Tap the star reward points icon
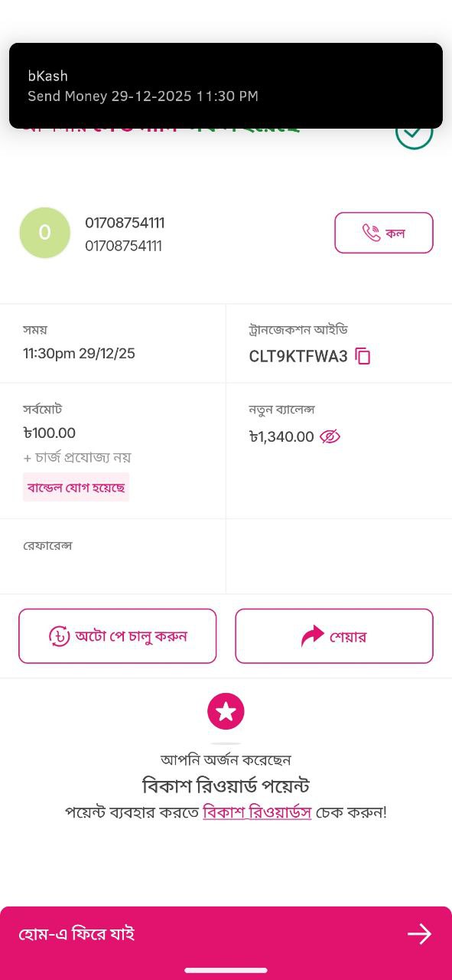Viewport: 452px width, 980px height. point(226,710)
